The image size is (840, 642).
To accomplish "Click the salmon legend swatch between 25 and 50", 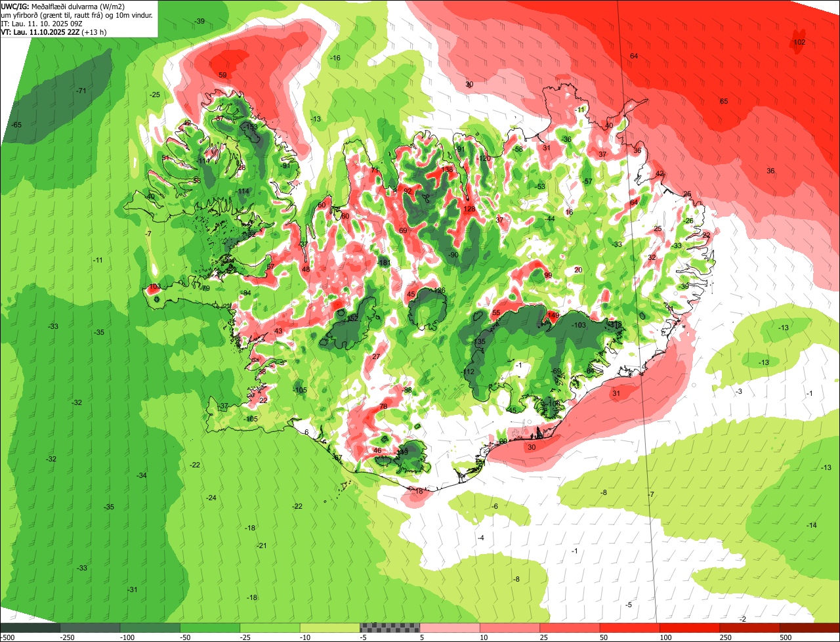I will [x=570, y=628].
